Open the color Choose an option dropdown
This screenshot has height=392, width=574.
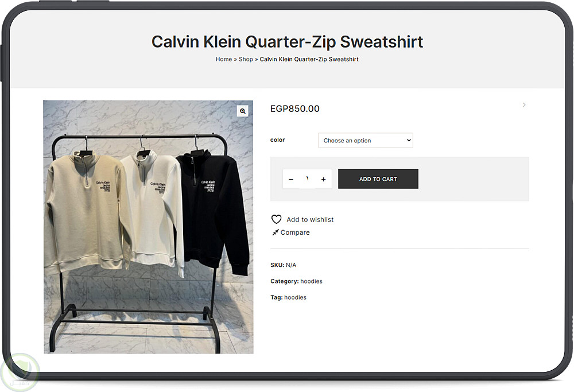(x=365, y=141)
